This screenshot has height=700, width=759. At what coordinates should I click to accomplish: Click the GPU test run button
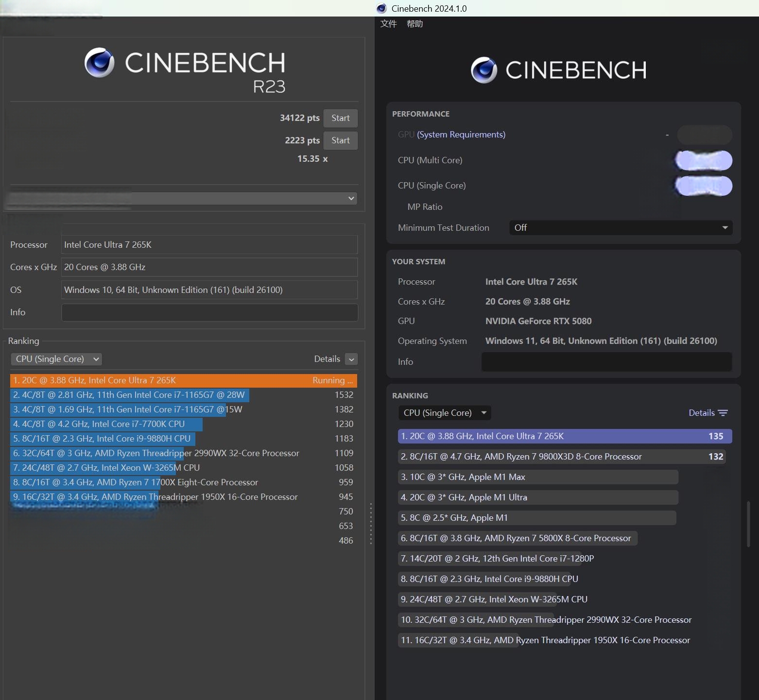(705, 135)
